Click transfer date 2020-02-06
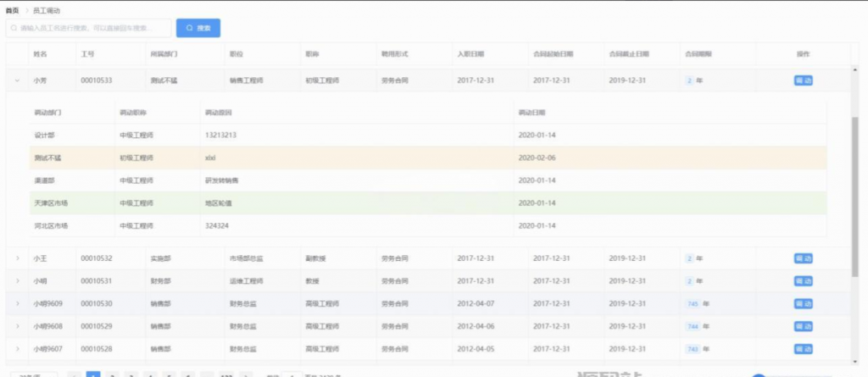Viewport: 868px width, 377px height. [x=537, y=158]
